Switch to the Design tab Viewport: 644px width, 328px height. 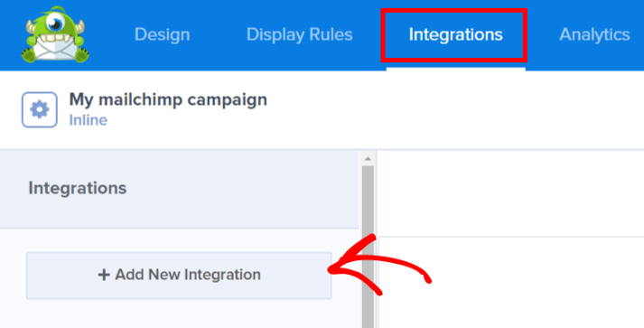tap(163, 34)
